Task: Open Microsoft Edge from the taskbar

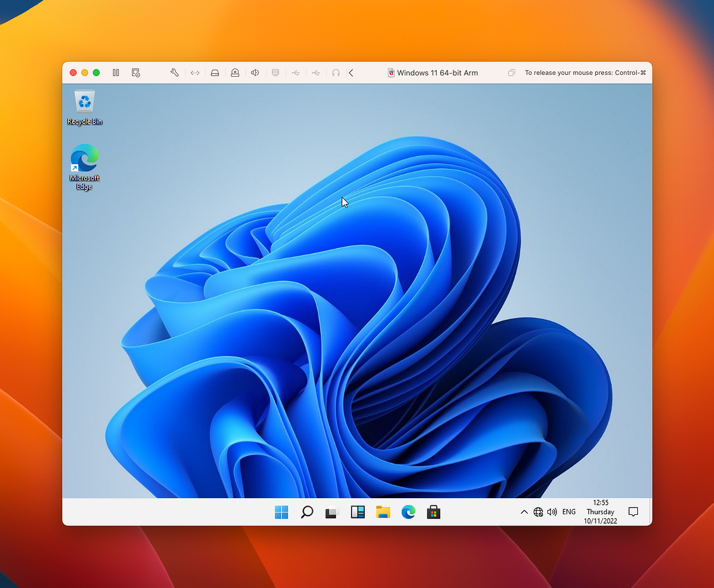Action: pos(409,512)
